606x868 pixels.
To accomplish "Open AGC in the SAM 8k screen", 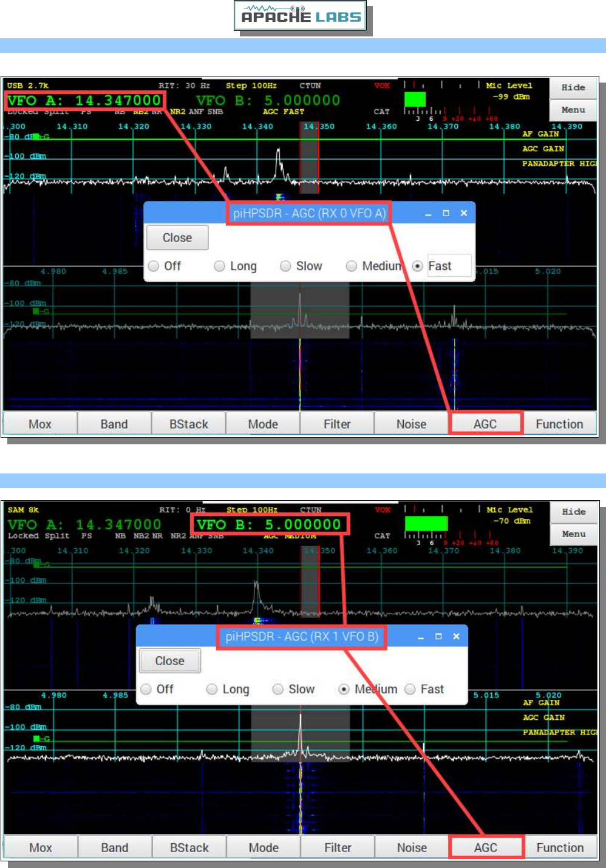I will 486,847.
